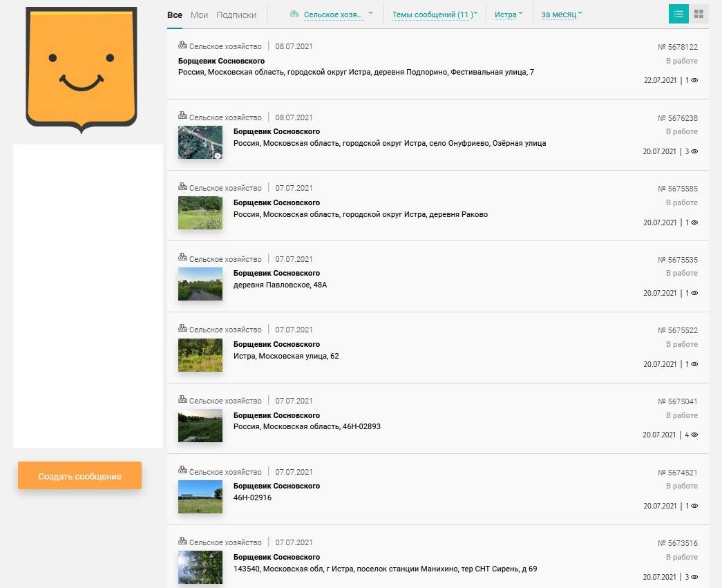Select the Все tab
The width and height of the screenshot is (722, 588).
(175, 15)
